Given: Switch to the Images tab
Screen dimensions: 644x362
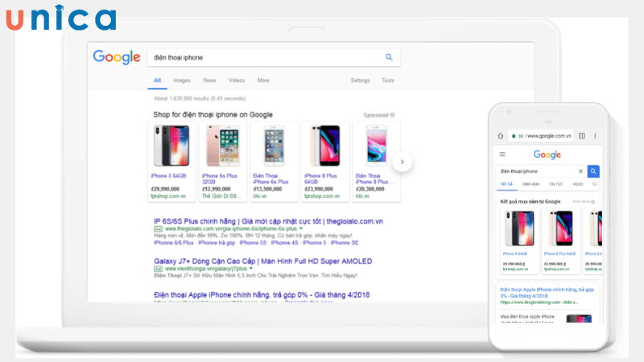Looking at the screenshot, I should point(182,80).
